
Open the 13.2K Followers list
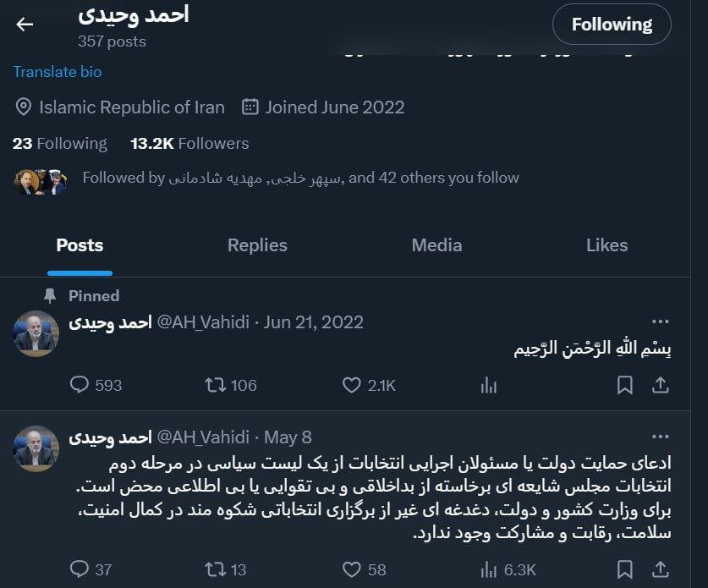point(189,144)
